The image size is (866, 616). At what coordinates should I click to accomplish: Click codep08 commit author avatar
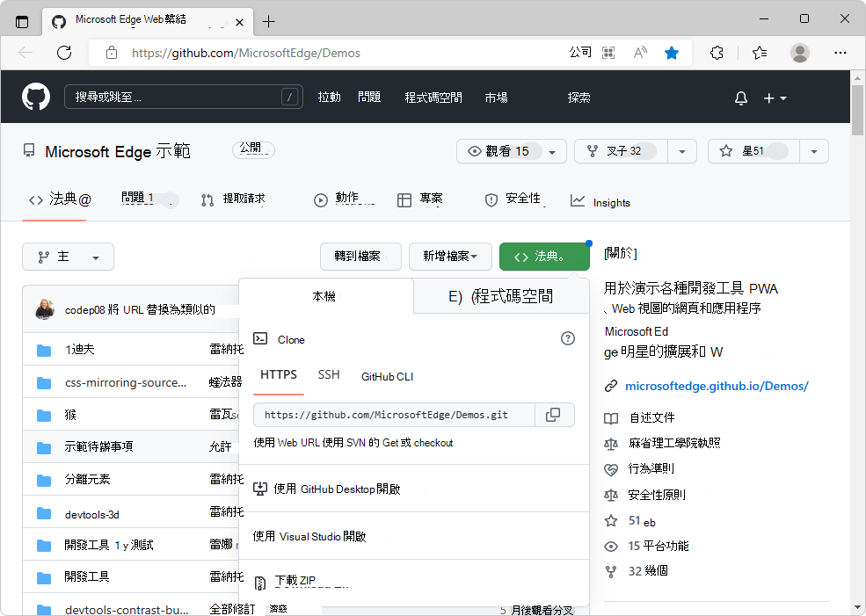tap(45, 309)
